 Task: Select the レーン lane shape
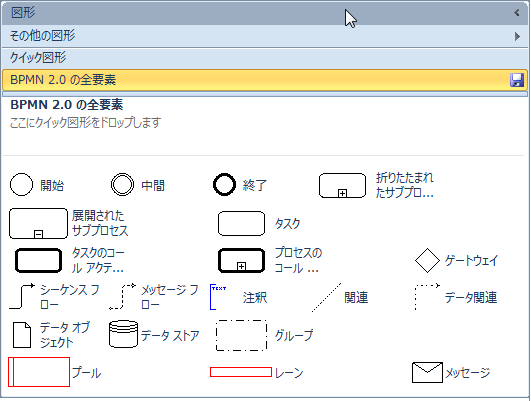241,372
